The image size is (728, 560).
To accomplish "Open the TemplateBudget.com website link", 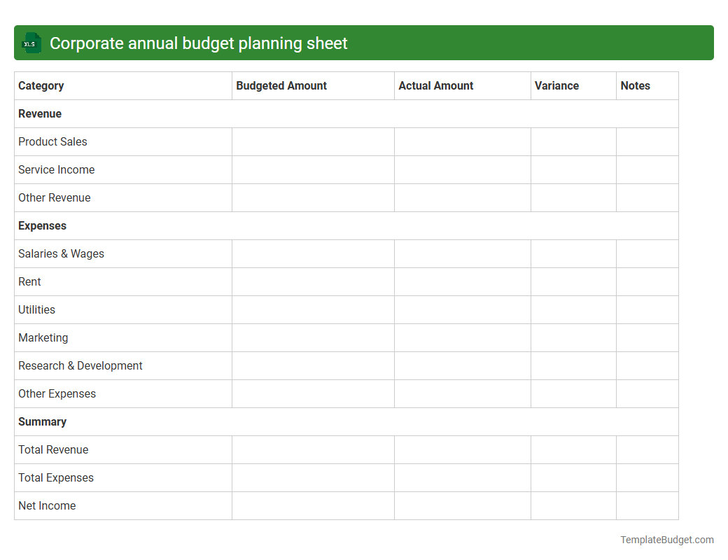I will [x=666, y=540].
